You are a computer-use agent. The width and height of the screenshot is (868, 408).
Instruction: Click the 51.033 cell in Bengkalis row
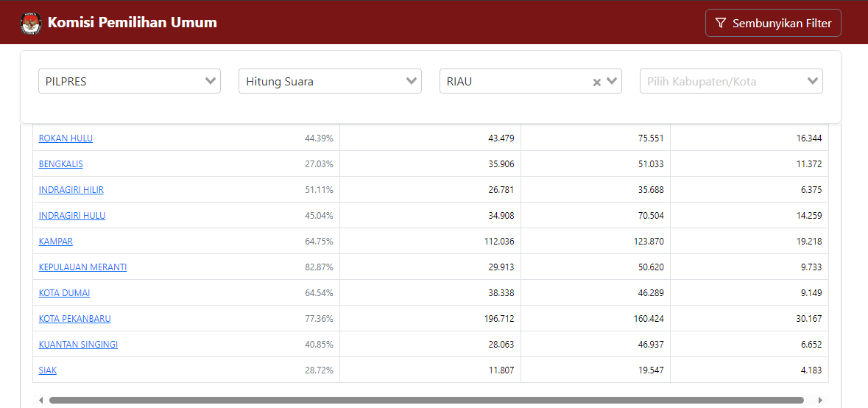[x=596, y=164]
